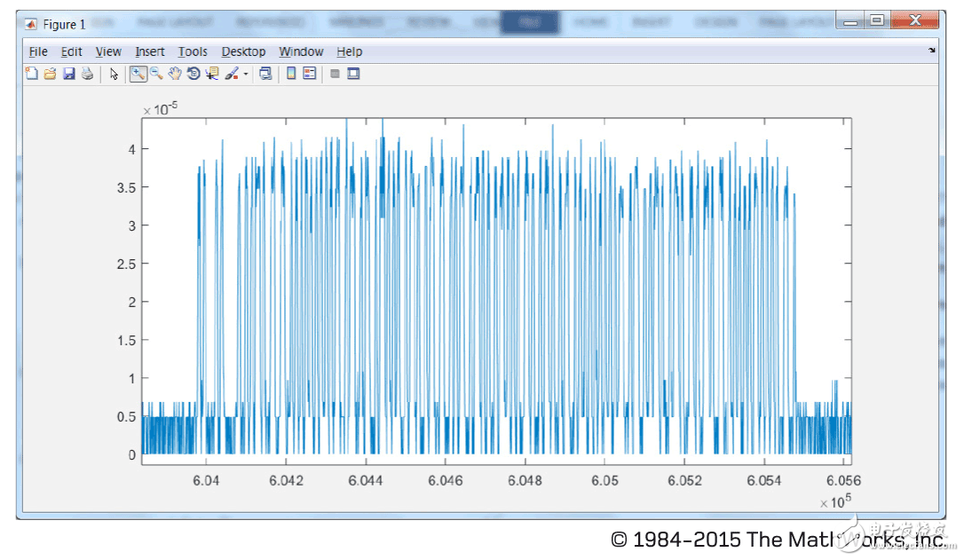Hide Plot Tools using the toolbar button
Screen dimensions: 964x560
(336, 75)
